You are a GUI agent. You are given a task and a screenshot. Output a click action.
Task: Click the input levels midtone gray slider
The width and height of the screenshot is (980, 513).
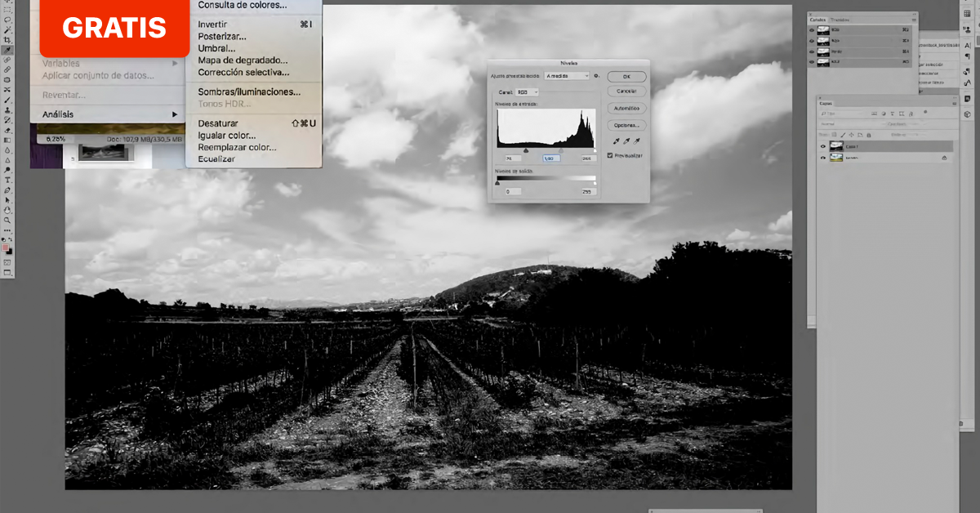click(560, 150)
